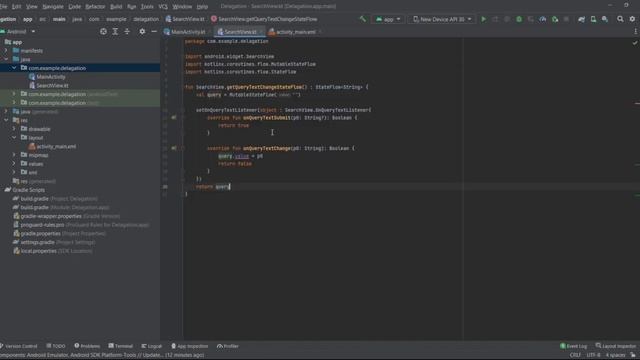Click Select Opened File target icon

click(x=103, y=31)
